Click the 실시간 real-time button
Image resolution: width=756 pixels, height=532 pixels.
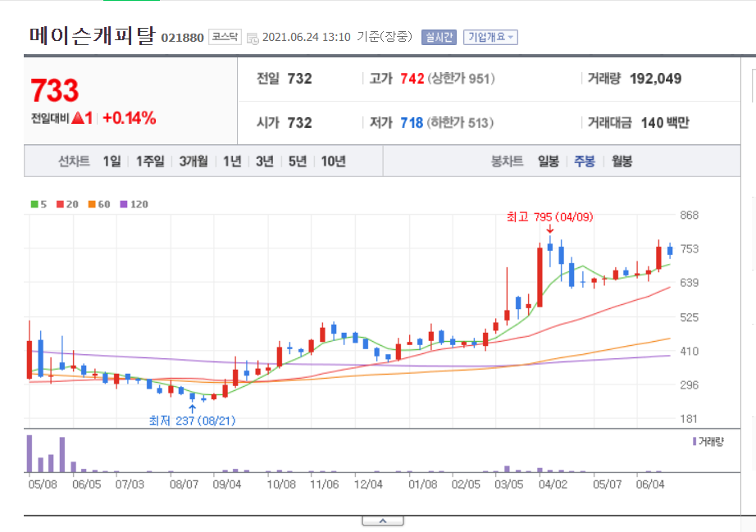(439, 37)
